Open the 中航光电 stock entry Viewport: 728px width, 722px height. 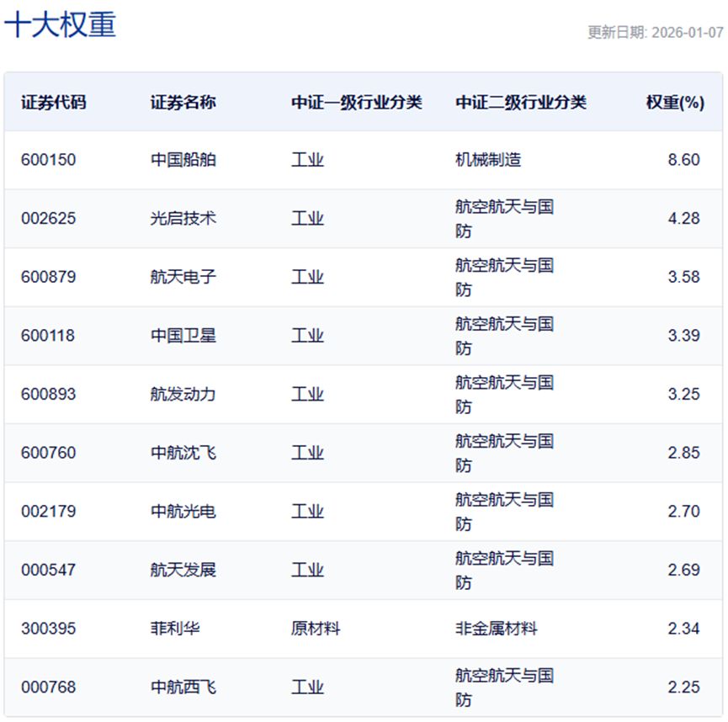[x=183, y=512]
